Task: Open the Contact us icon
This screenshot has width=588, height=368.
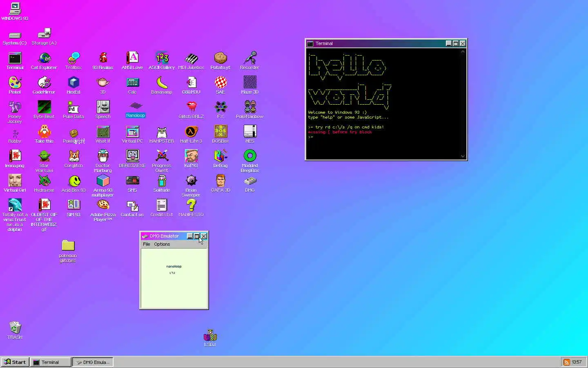Action: [132, 208]
